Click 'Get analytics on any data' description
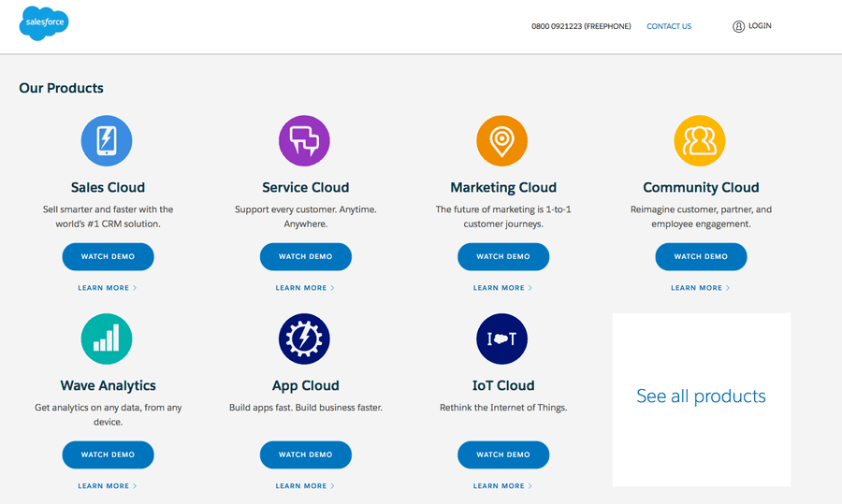 [108, 414]
